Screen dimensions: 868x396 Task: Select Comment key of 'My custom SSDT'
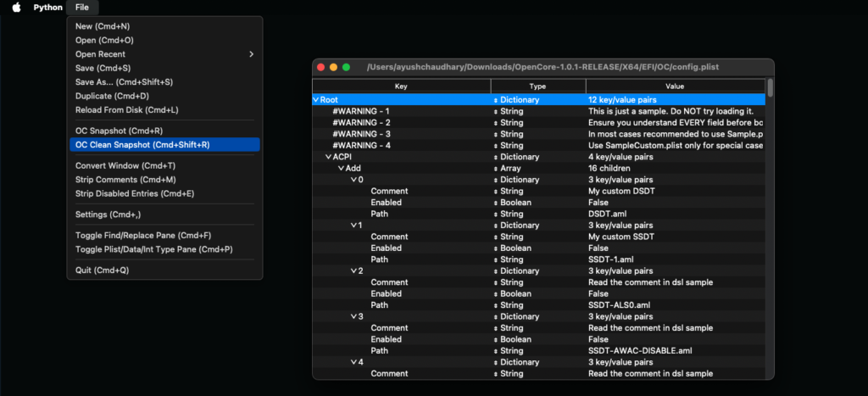pos(389,237)
